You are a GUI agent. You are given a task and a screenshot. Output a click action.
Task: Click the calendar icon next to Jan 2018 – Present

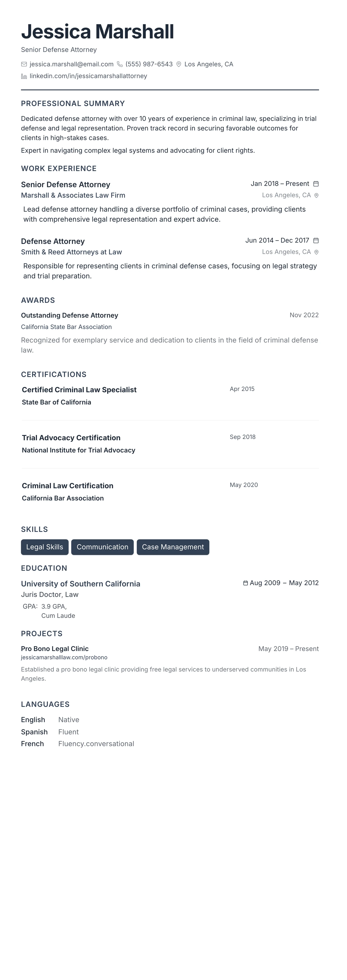pyautogui.click(x=316, y=184)
